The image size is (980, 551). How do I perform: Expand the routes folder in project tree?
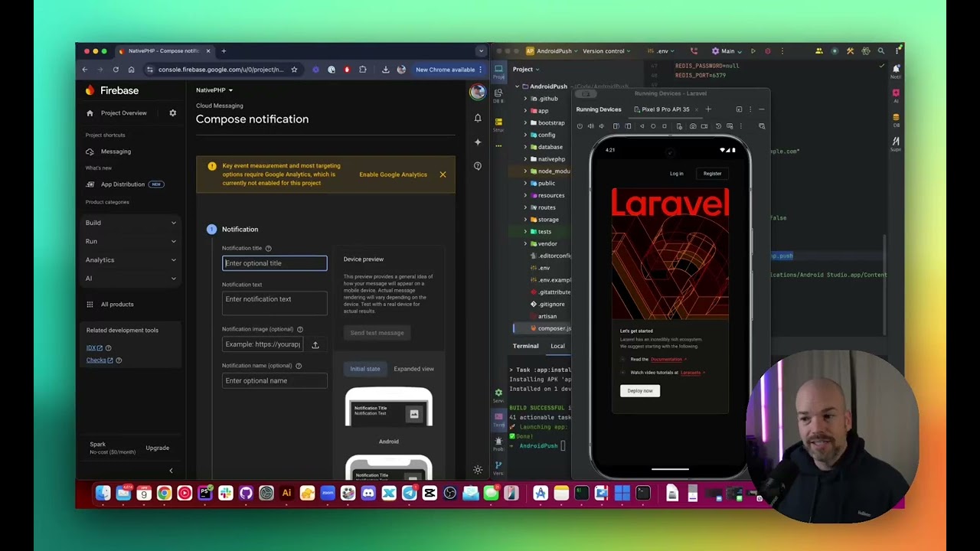pos(525,207)
